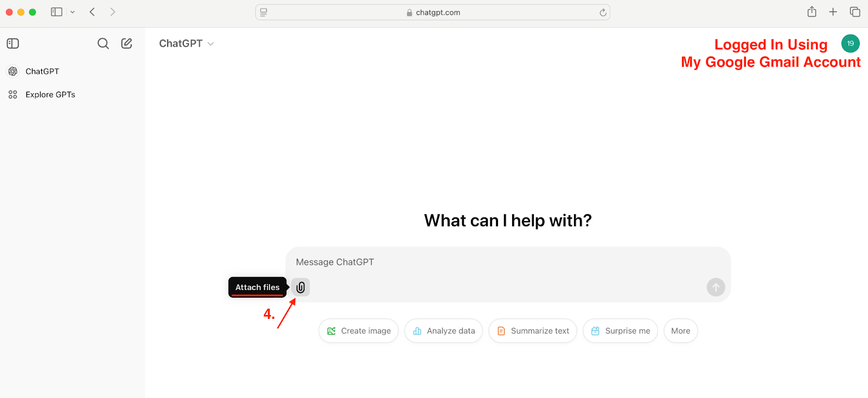The image size is (868, 398).
Task: Show More prompt suggestions
Action: point(680,331)
